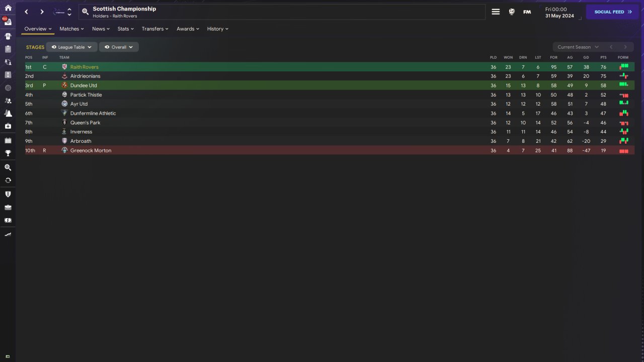The image size is (644, 362).
Task: Open the Home icon in the sidebar
Action: 8,8
